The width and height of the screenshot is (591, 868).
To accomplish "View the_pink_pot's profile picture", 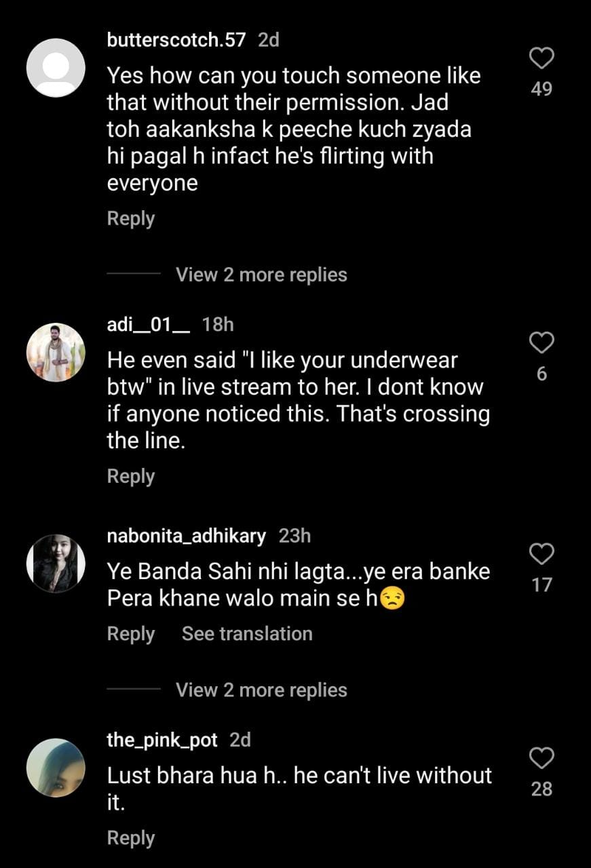I will pos(56,767).
